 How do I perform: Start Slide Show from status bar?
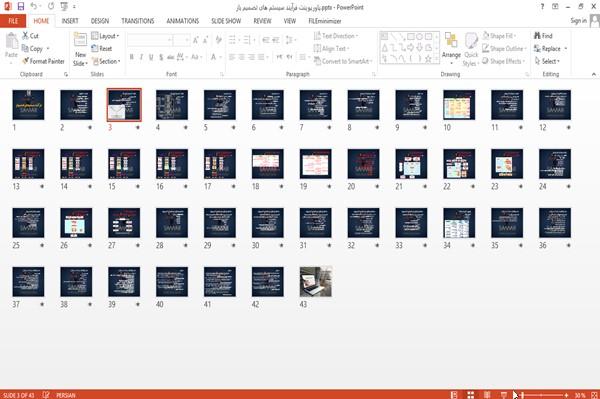(504, 395)
